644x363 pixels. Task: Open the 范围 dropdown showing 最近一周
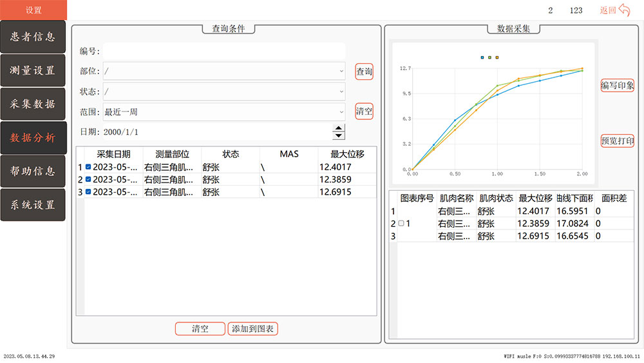[x=224, y=112]
